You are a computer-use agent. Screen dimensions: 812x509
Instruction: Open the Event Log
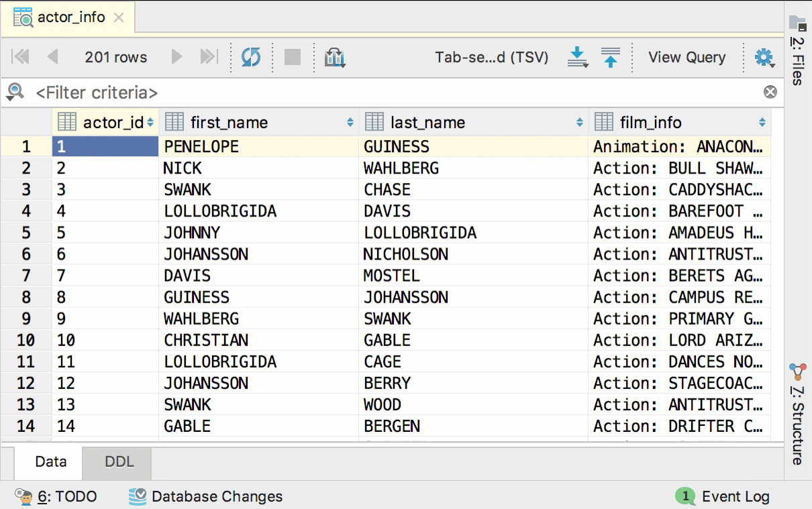pyautogui.click(x=735, y=497)
